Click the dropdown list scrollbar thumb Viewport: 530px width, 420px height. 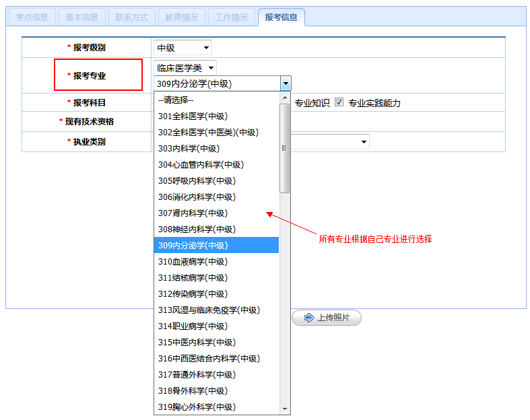click(285, 148)
